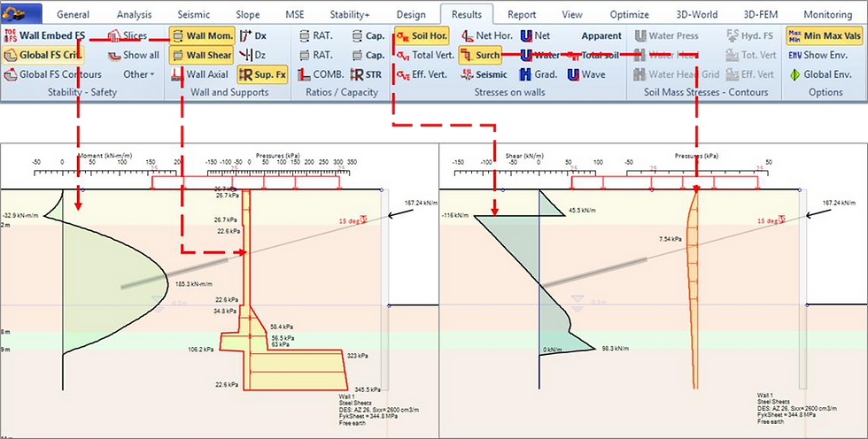
Task: Click the 7.54 kPa surcharge label
Action: [670, 239]
